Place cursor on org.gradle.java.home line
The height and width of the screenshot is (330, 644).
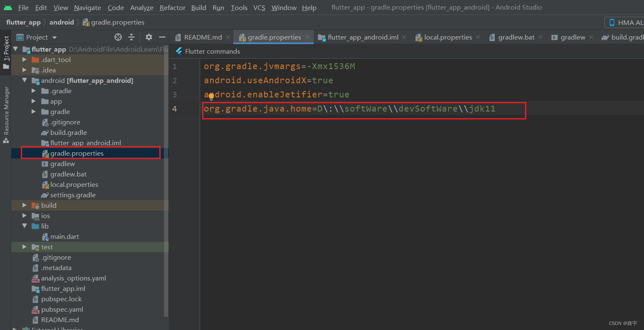pos(349,109)
